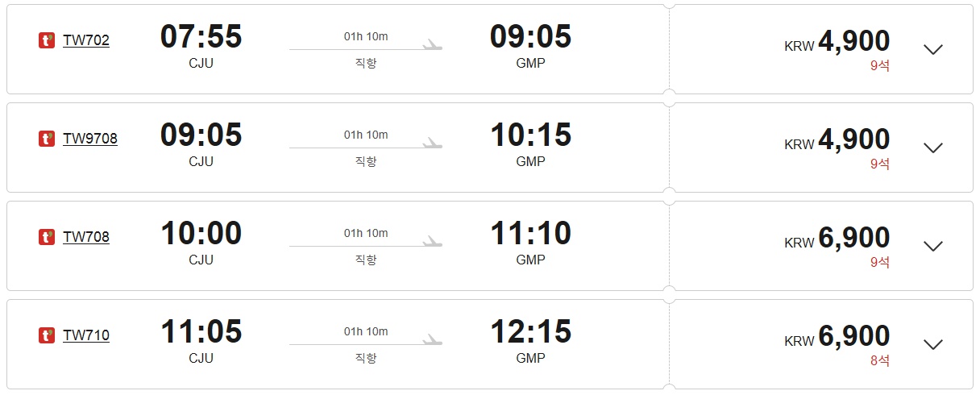Image resolution: width=980 pixels, height=395 pixels.
Task: Open the TW710 flight number link
Action: [86, 335]
